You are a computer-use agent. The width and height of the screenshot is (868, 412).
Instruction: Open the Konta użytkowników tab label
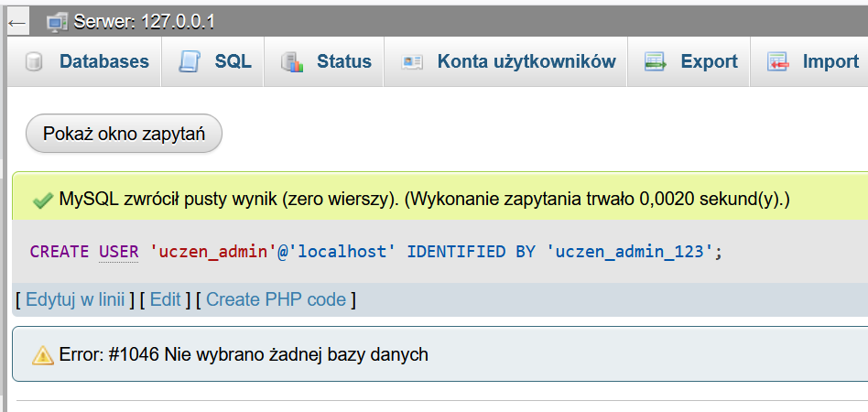click(526, 61)
